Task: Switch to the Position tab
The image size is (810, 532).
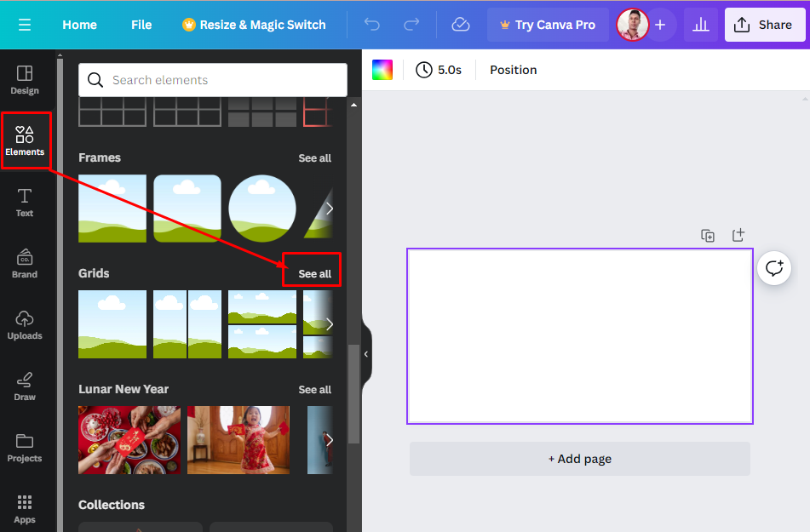Action: 512,69
